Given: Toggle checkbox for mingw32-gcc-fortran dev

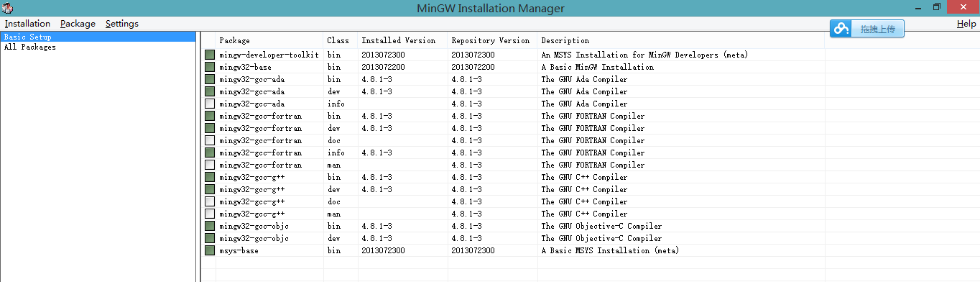Looking at the screenshot, I should click(209, 128).
